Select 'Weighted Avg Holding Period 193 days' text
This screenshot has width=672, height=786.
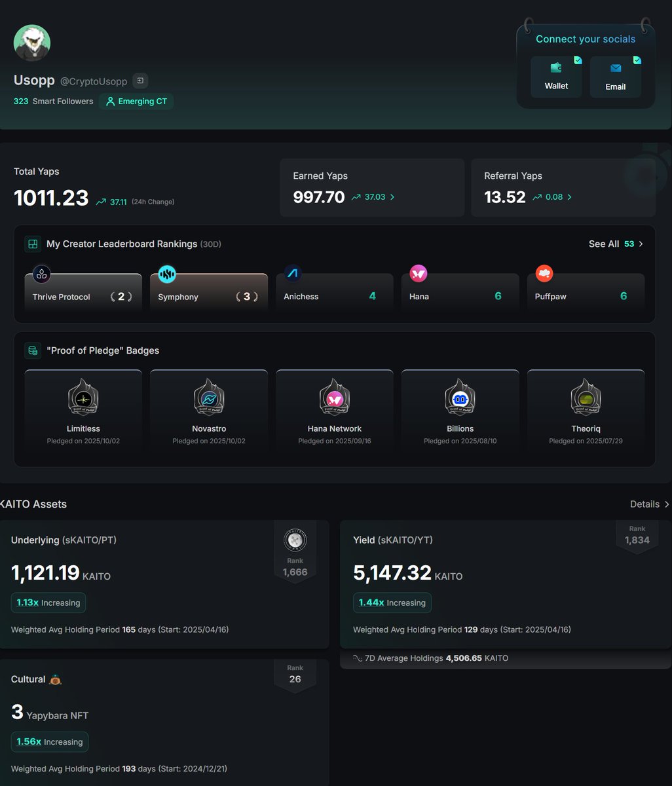(83, 768)
